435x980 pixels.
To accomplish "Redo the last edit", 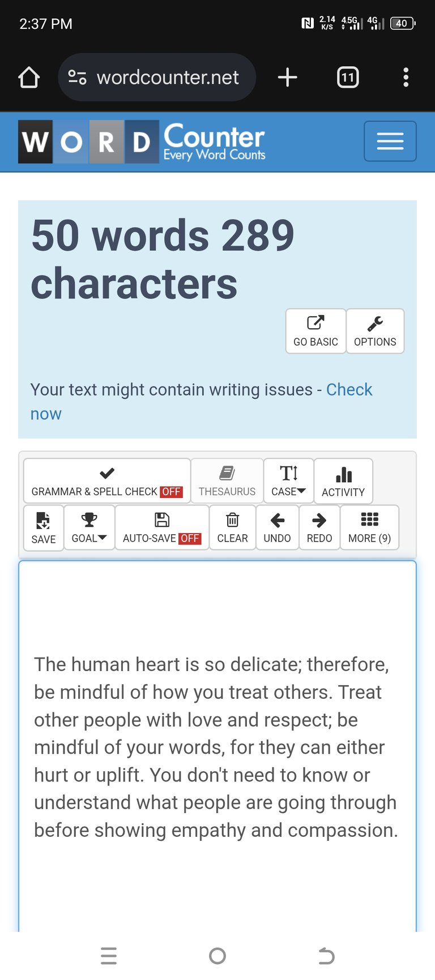I will click(x=319, y=527).
